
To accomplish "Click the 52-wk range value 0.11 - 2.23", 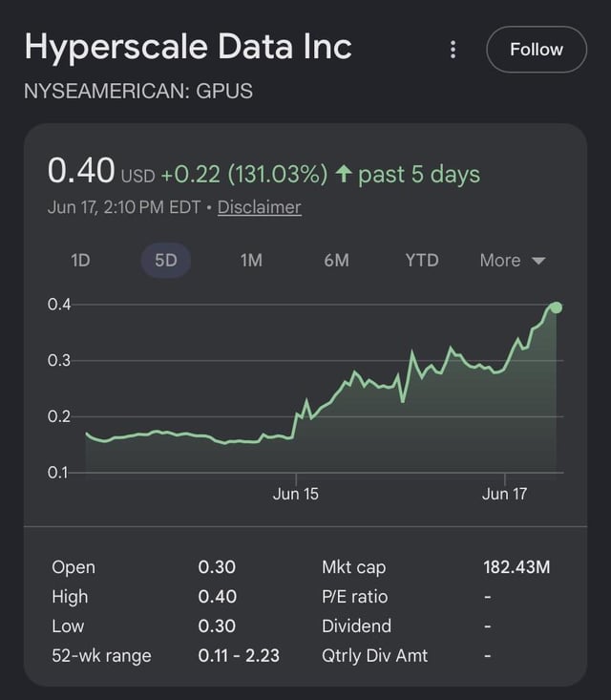I will pos(239,655).
